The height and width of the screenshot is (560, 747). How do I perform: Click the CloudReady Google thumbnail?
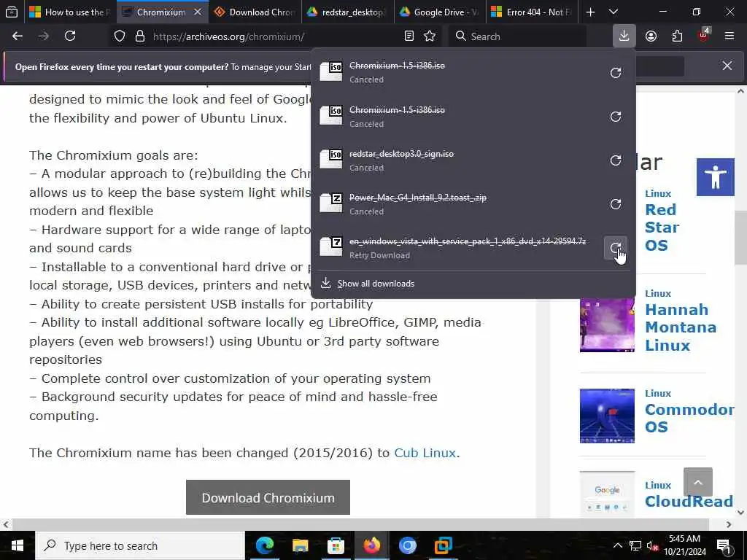coord(607,494)
